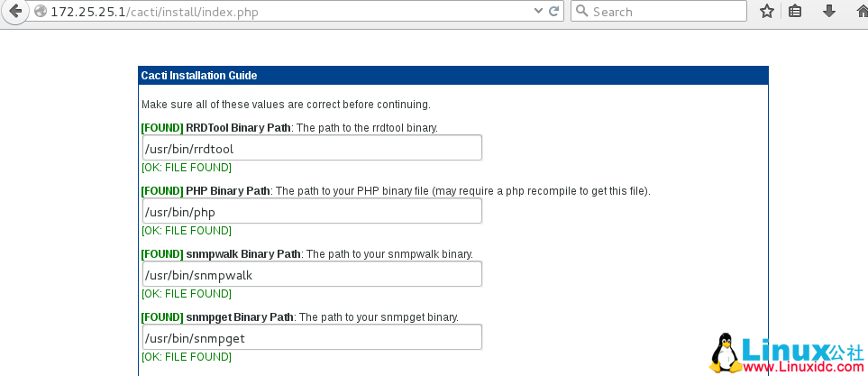Viewport: 868px width, 376px height.
Task: Click the browser back arrow button
Action: click(14, 12)
